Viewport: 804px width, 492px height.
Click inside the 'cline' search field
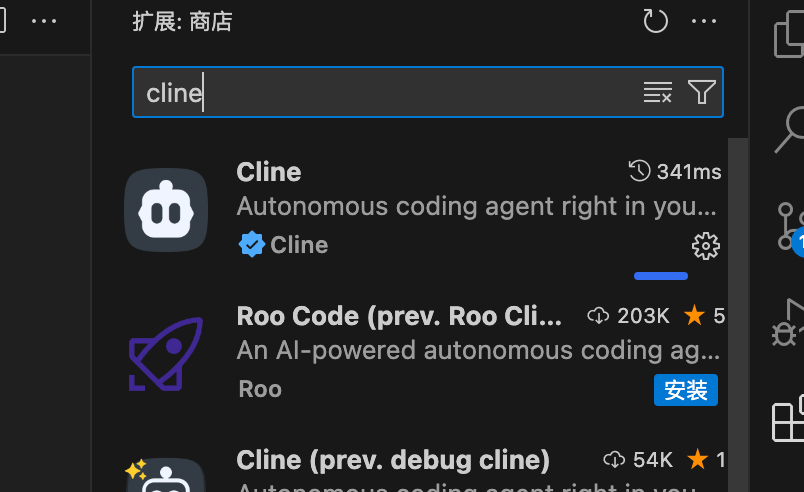click(385, 92)
